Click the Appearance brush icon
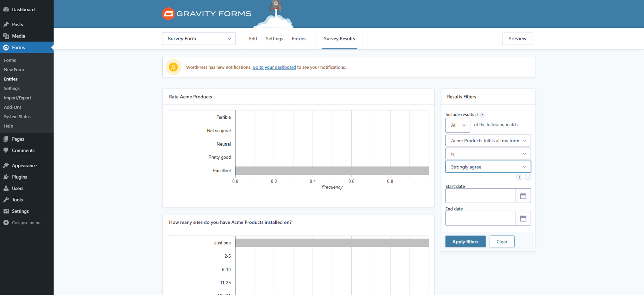644x295 pixels. 6,166
